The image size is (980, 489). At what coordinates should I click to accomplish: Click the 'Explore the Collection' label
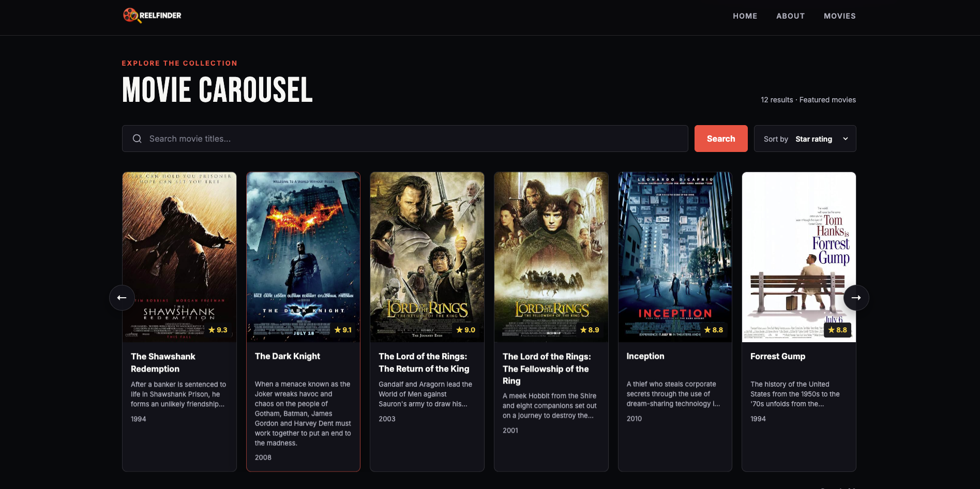[179, 63]
